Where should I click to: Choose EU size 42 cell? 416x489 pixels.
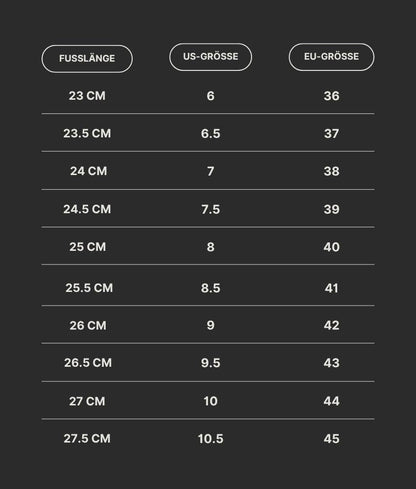coord(331,325)
